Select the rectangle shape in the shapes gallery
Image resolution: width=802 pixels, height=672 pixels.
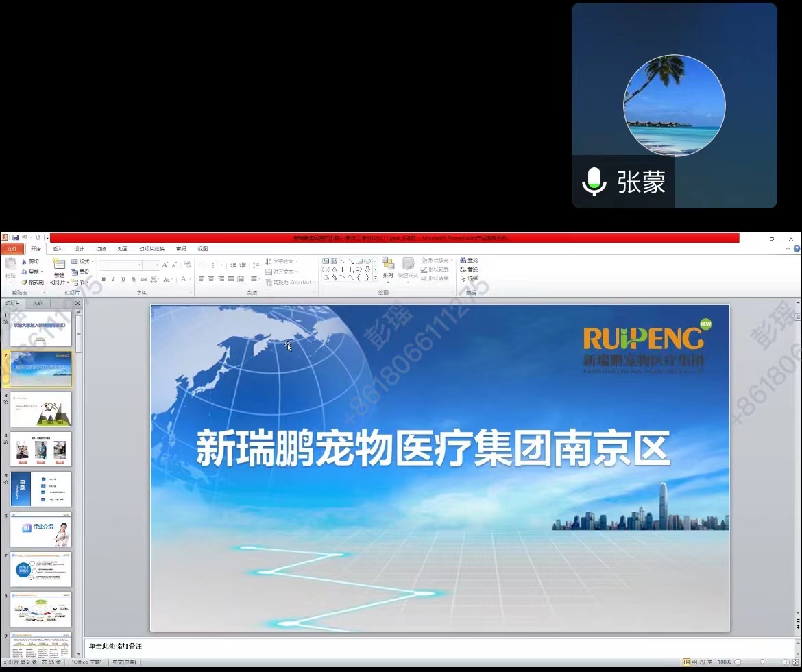click(x=359, y=261)
